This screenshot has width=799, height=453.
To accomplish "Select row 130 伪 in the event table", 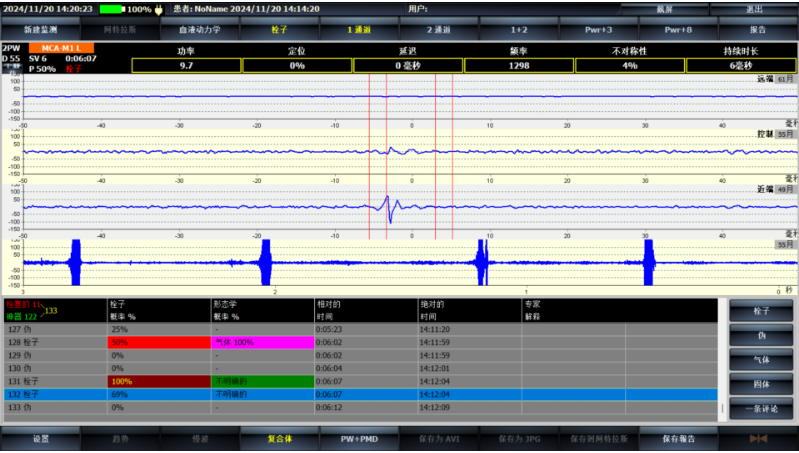I will pos(361,368).
